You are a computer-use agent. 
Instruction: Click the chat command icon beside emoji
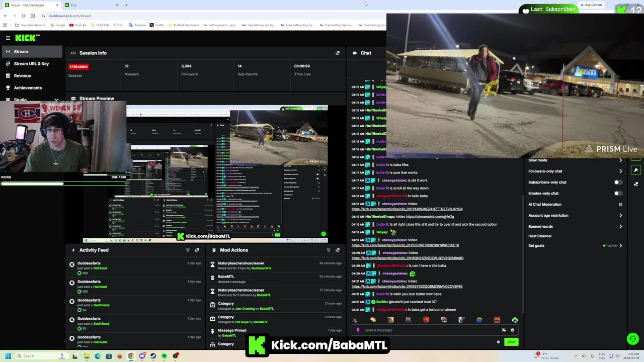[504, 330]
